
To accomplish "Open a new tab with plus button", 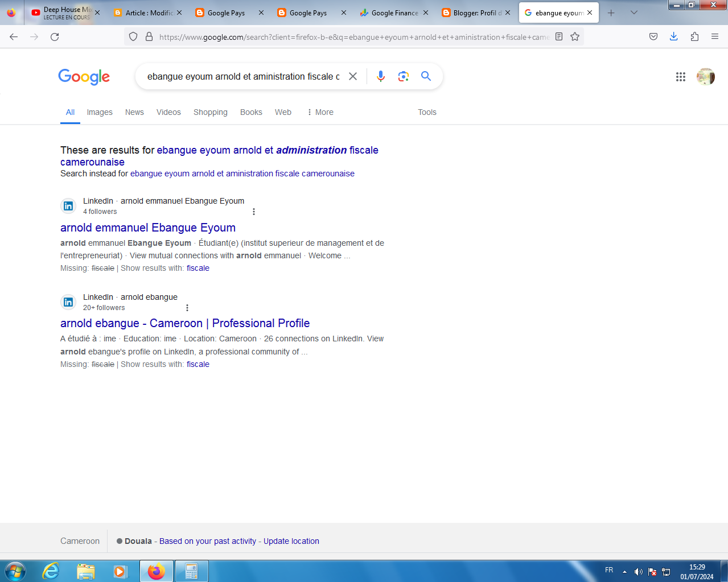I will (611, 13).
